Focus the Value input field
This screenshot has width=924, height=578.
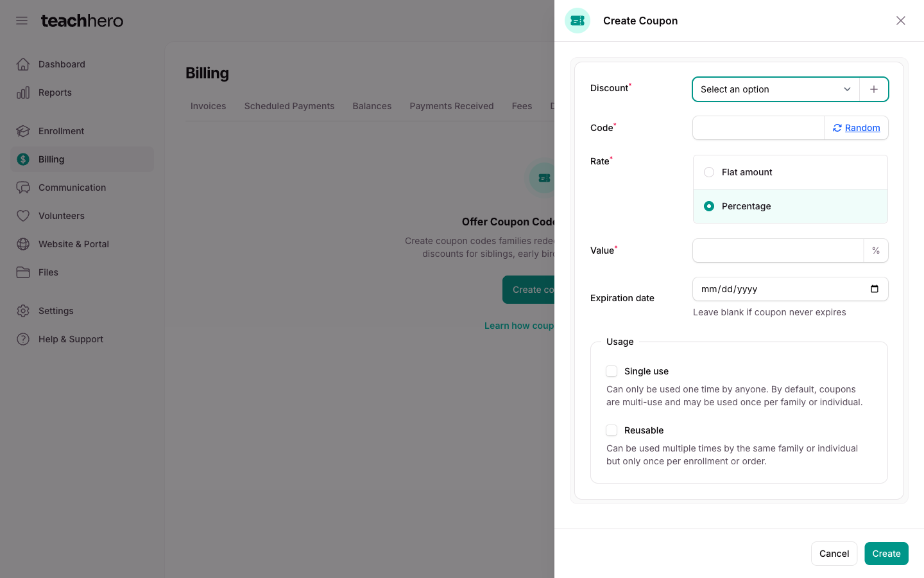click(778, 250)
